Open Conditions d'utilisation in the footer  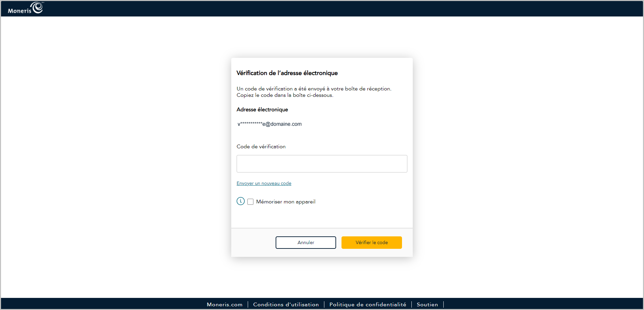tap(286, 304)
